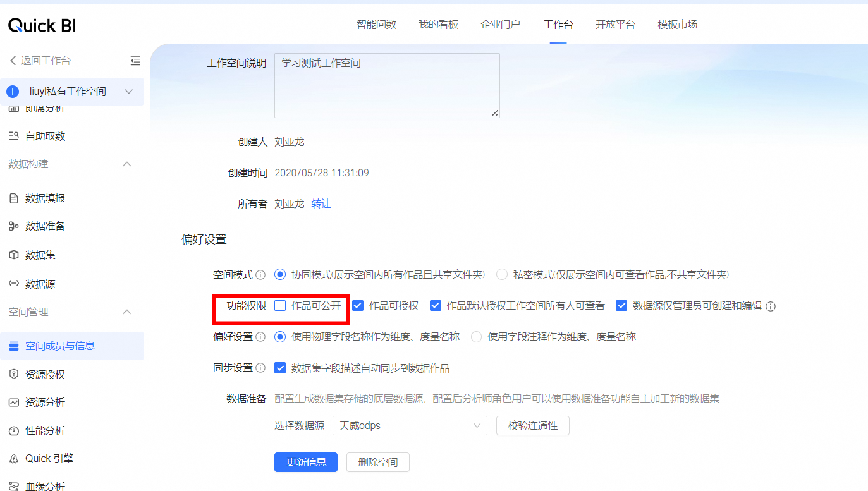Click the 转让 owner transfer link

321,203
